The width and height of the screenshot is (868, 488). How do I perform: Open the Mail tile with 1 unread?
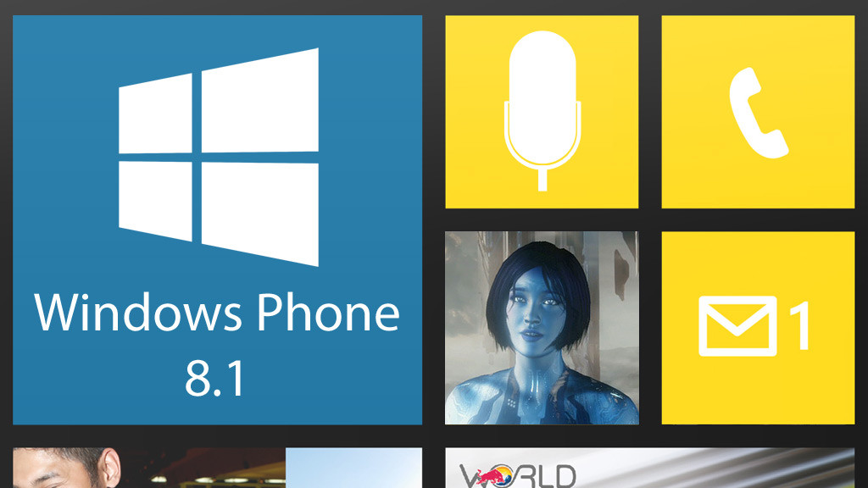(x=759, y=328)
